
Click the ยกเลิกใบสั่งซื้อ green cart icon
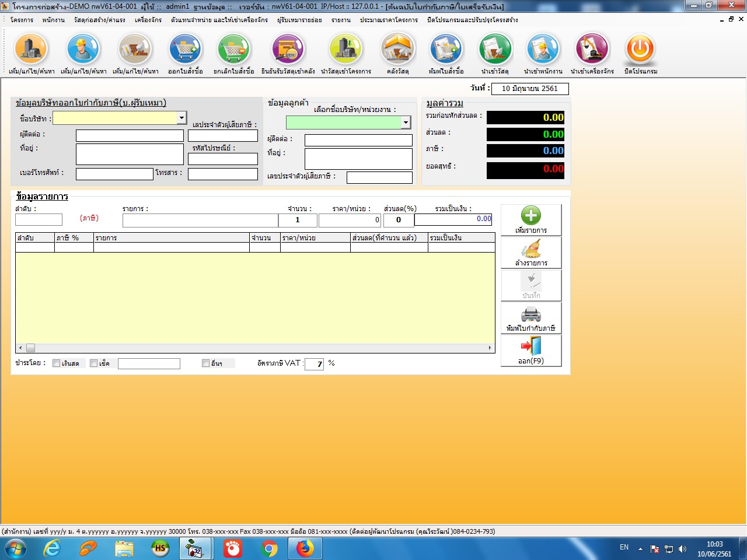[x=234, y=50]
